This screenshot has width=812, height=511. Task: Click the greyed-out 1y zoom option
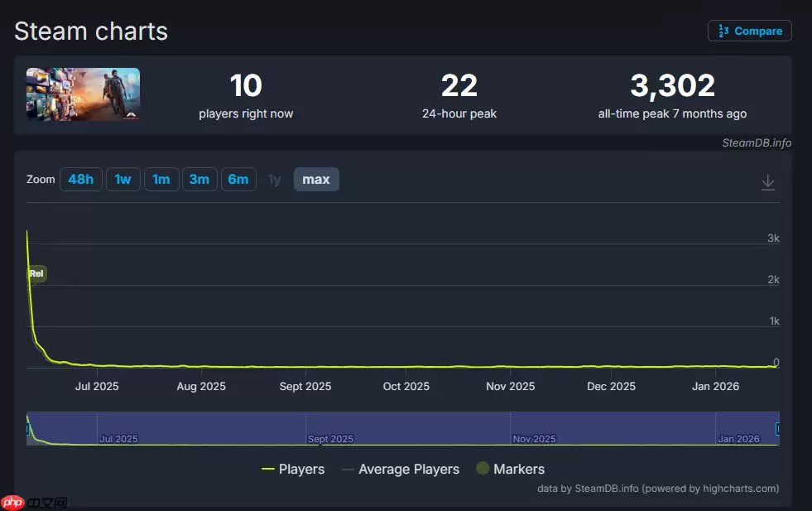(274, 180)
